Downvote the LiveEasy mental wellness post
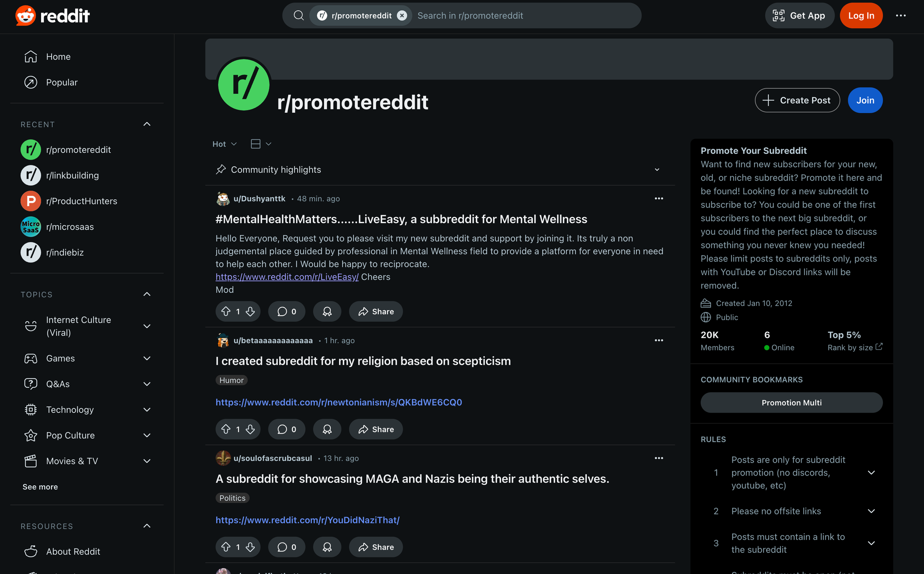Image resolution: width=924 pixels, height=574 pixels. pos(250,311)
